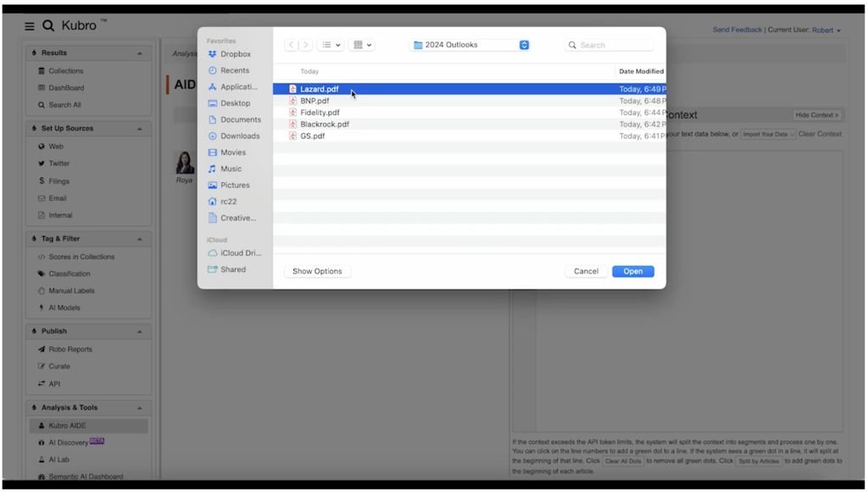Select the GS.pdf file

[x=469, y=136]
